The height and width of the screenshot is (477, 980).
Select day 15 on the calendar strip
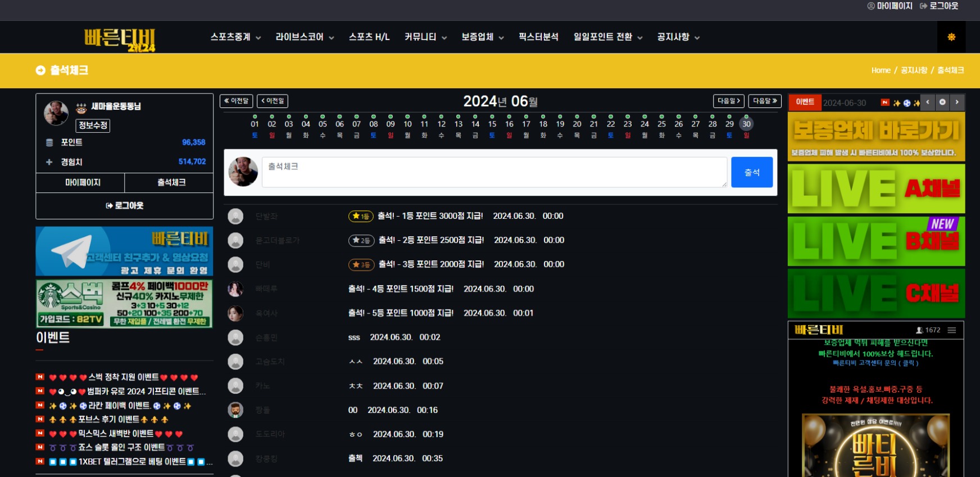pyautogui.click(x=492, y=124)
